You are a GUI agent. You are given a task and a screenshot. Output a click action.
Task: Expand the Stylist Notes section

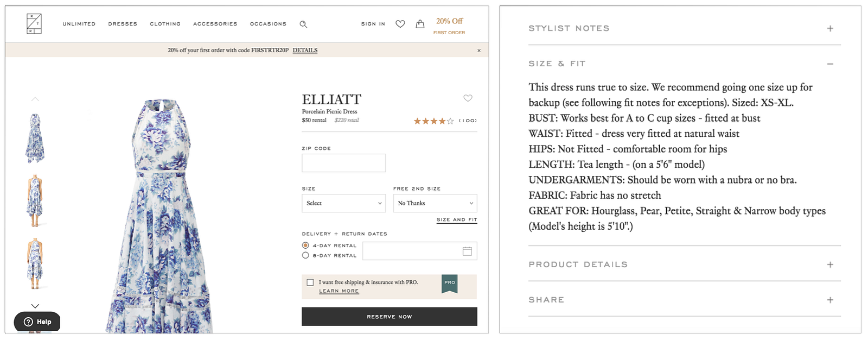pos(830,28)
